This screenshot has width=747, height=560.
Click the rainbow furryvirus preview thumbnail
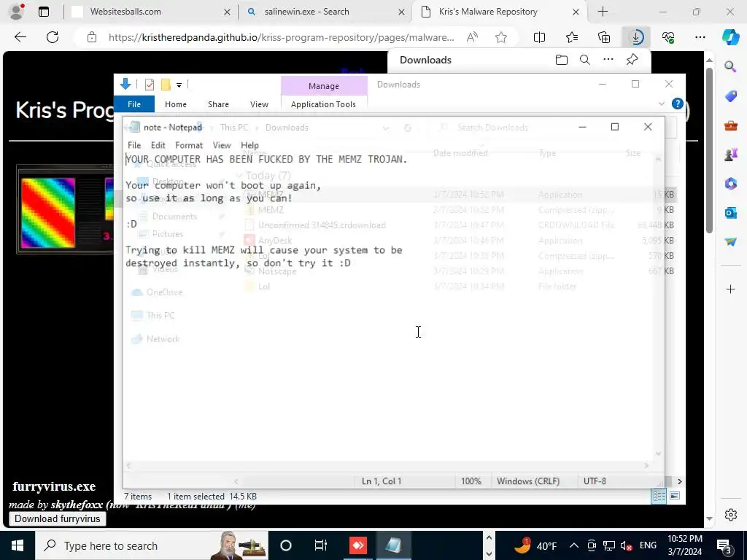coord(47,213)
